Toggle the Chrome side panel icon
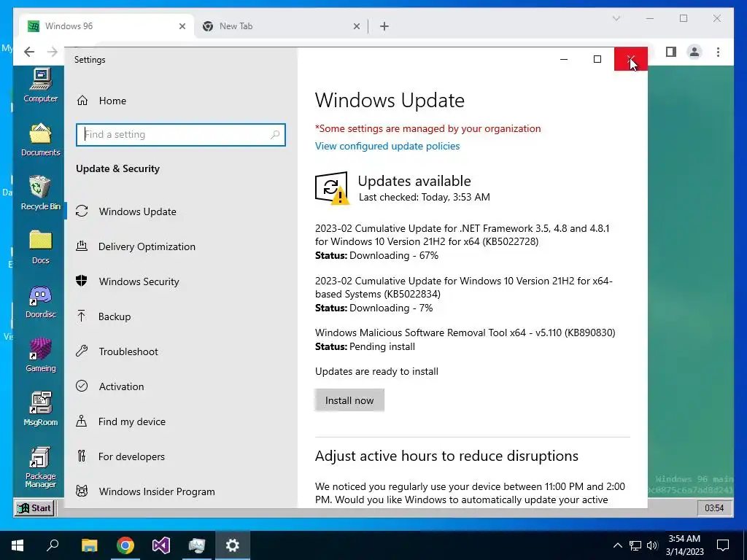Image resolution: width=747 pixels, height=560 pixels. 671,52
